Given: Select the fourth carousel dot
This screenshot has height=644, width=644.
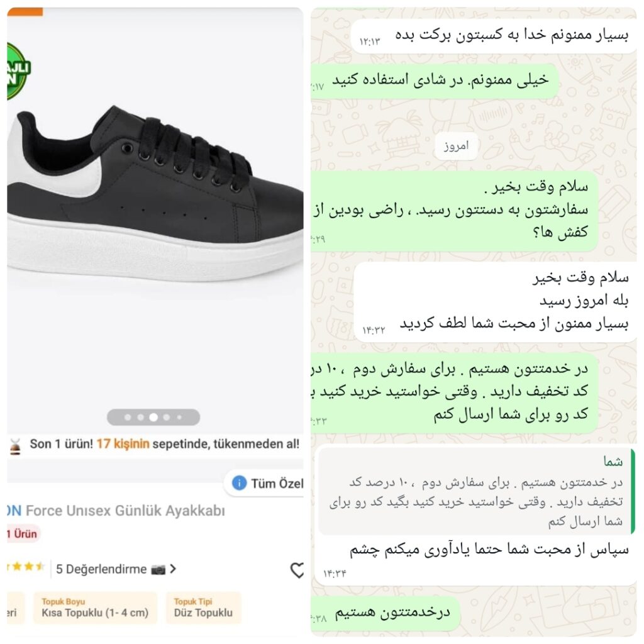Looking at the screenshot, I should click(x=166, y=418).
